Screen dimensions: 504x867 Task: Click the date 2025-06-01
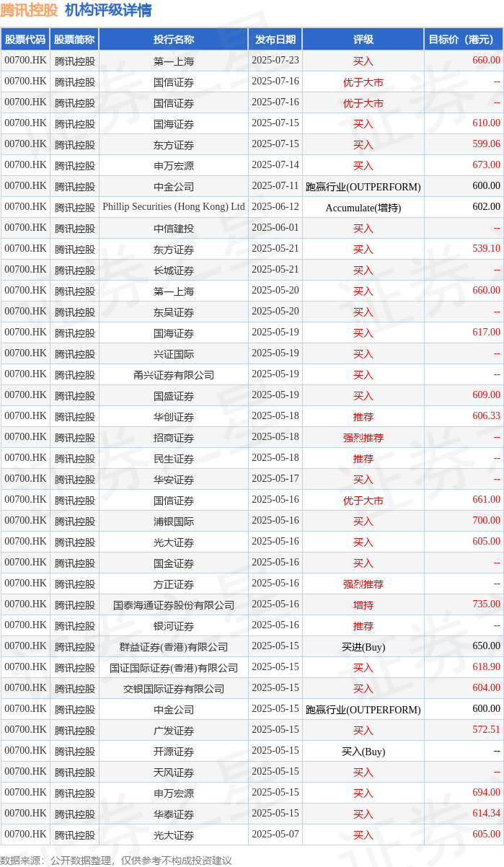coord(275,228)
